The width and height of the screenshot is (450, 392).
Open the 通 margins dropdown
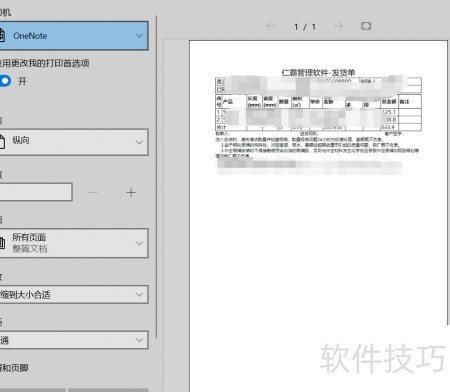[x=74, y=340]
